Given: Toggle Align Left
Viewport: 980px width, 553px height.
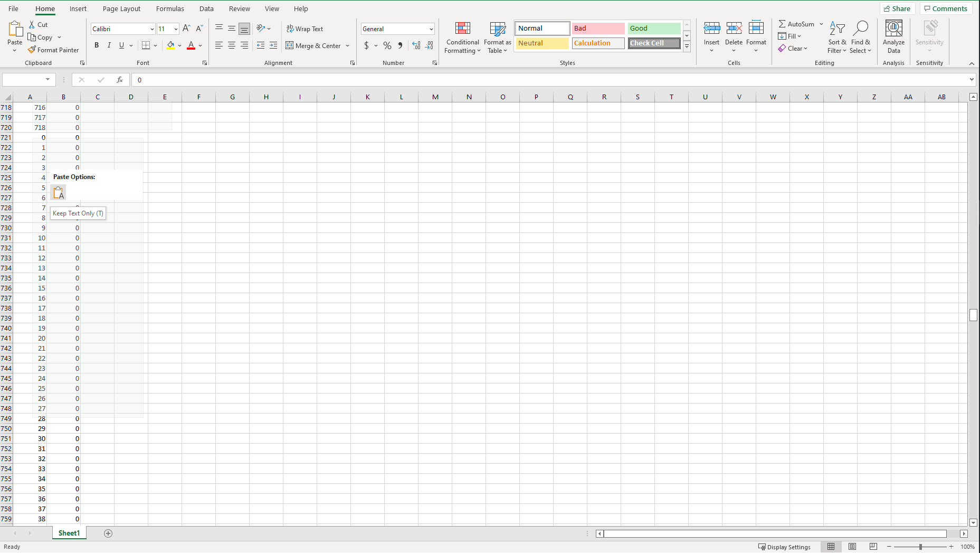Looking at the screenshot, I should point(218,45).
